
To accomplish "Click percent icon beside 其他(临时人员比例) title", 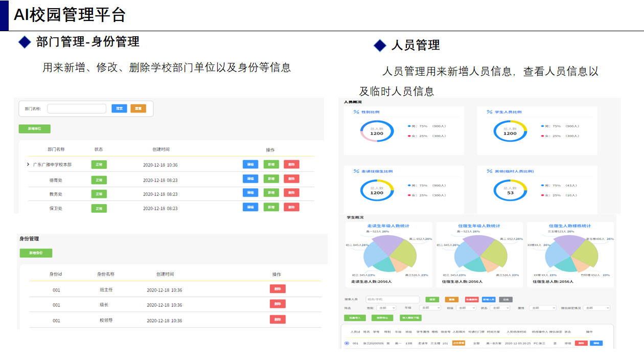I will 489,171.
